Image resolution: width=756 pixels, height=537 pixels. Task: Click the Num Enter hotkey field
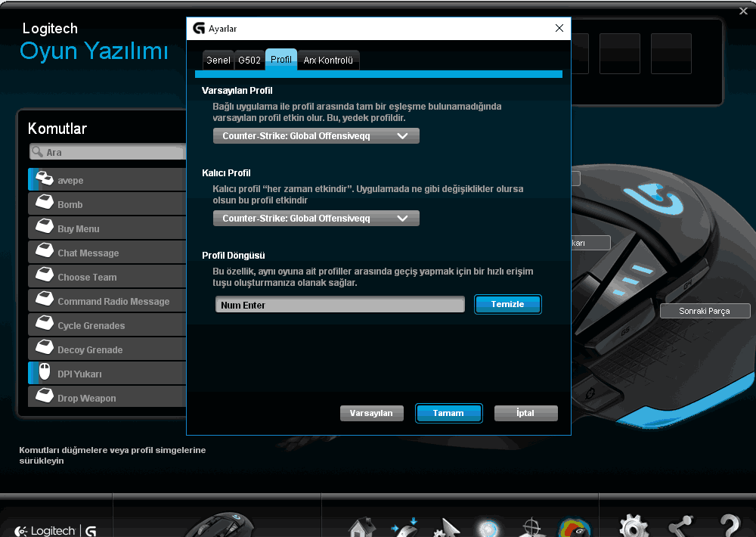click(x=340, y=305)
